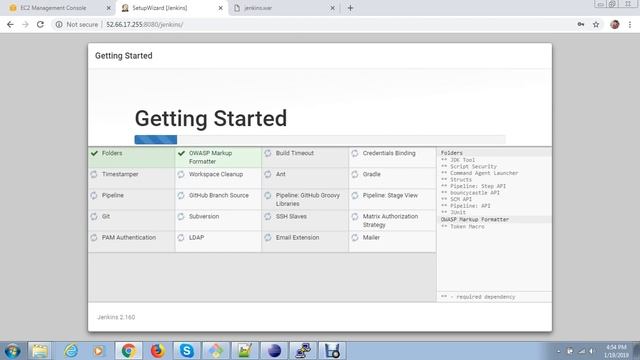Screen dimensions: 640x360
Task: Click the browser back arrow
Action: tap(10, 24)
